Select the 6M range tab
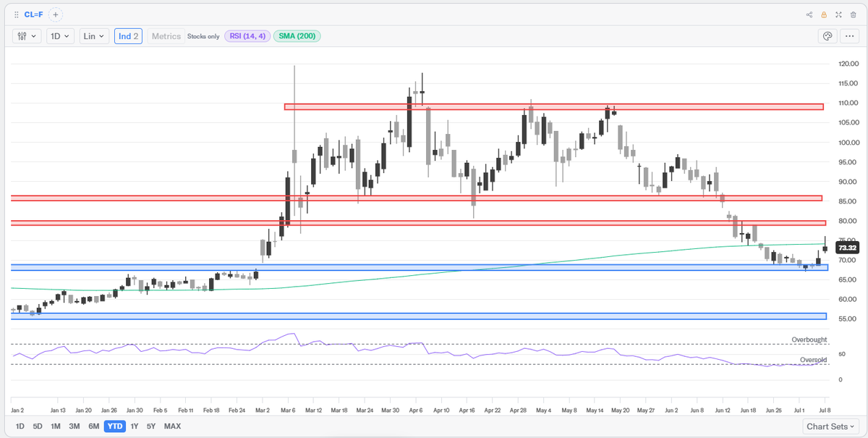This screenshot has height=438, width=868. (94, 426)
